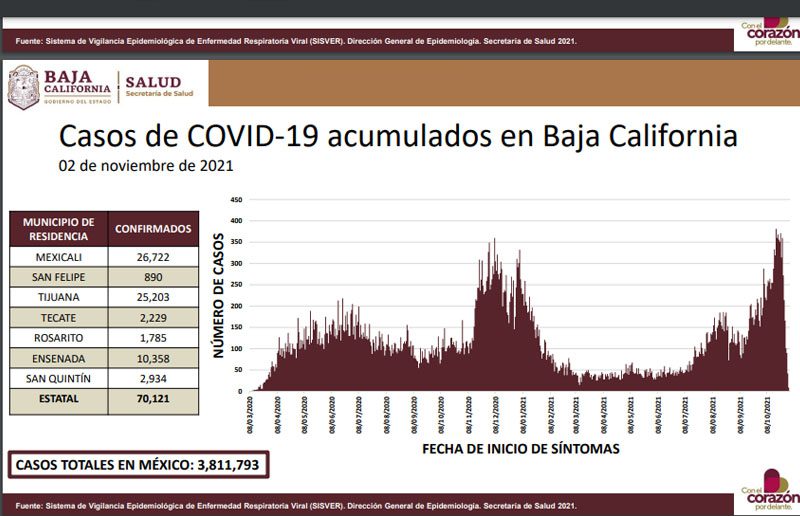800x516 pixels.
Task: Click the 08/01/2021 x-axis date label
Action: (523, 415)
